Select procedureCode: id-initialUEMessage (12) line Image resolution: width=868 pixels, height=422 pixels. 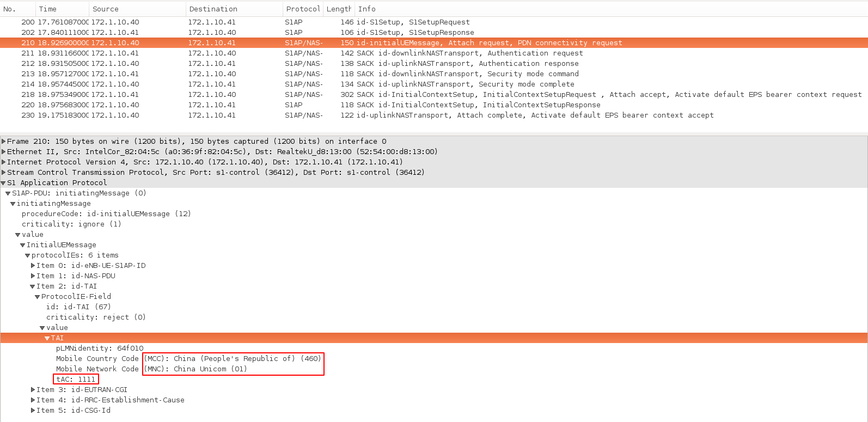(106, 214)
